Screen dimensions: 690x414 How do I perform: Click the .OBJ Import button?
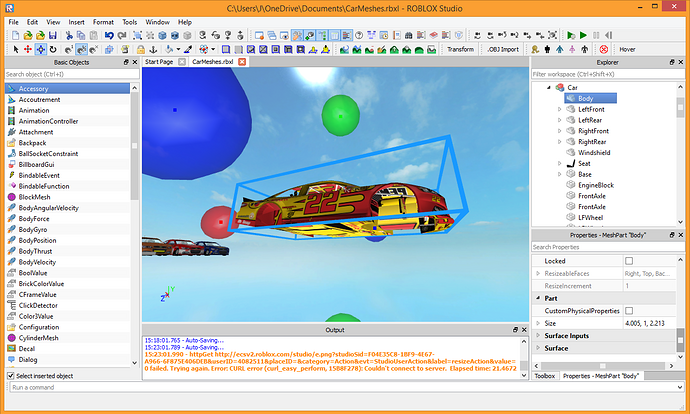click(x=503, y=49)
